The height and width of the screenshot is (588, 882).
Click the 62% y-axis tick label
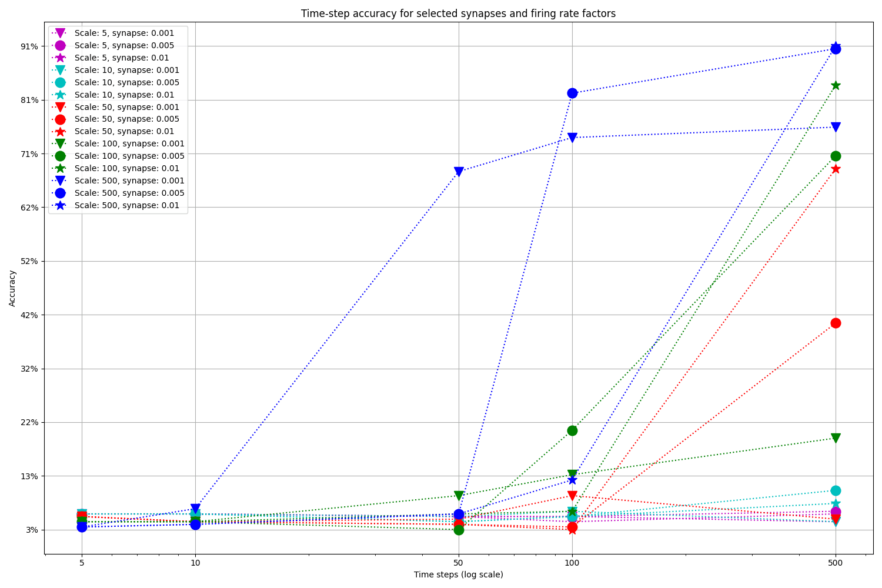[x=30, y=208]
